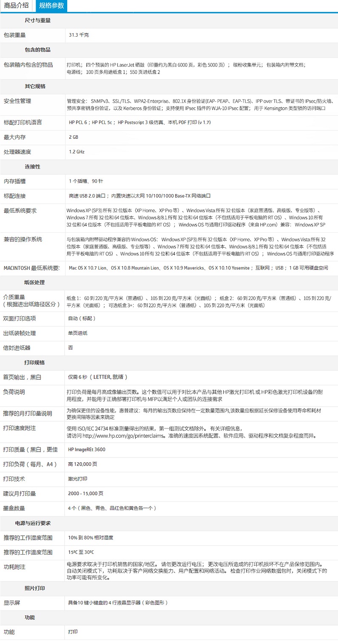Click the 出纸装帧处理 label
Screen dimensions: 338x644
(20, 333)
